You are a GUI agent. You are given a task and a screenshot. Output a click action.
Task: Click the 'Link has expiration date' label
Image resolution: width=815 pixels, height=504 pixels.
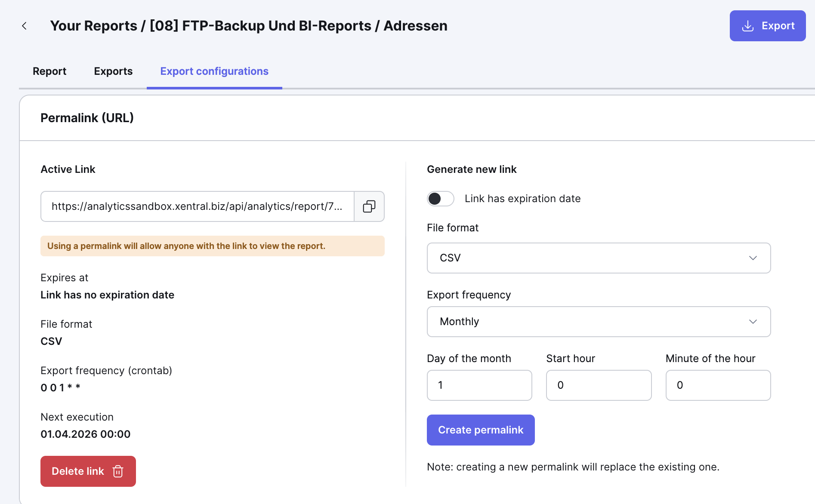(522, 199)
